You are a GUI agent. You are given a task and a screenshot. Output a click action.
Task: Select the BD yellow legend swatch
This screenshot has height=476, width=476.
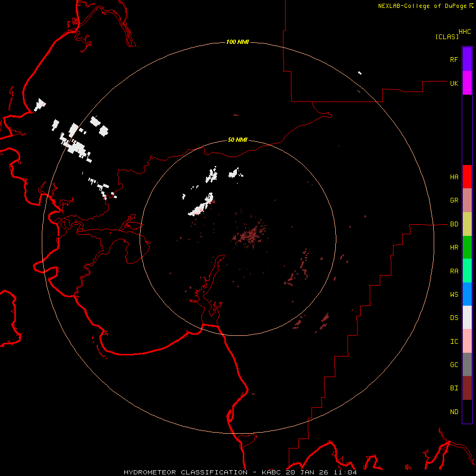(467, 224)
